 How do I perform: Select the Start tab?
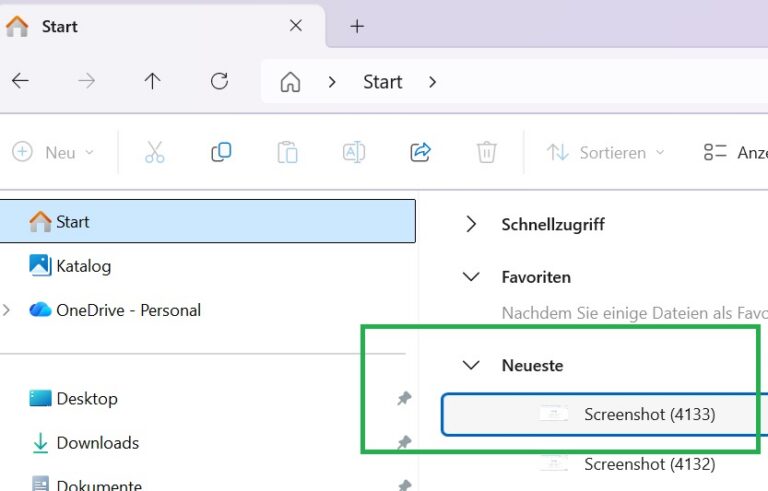click(x=162, y=26)
